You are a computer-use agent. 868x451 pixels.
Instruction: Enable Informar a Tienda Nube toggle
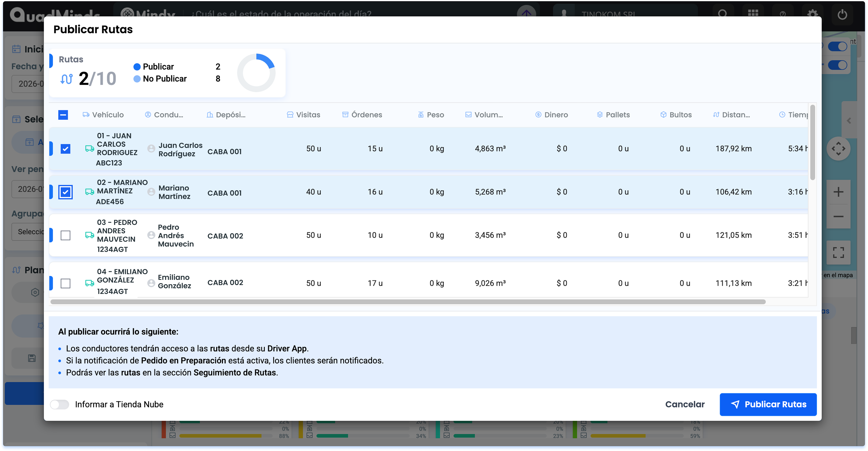click(60, 404)
